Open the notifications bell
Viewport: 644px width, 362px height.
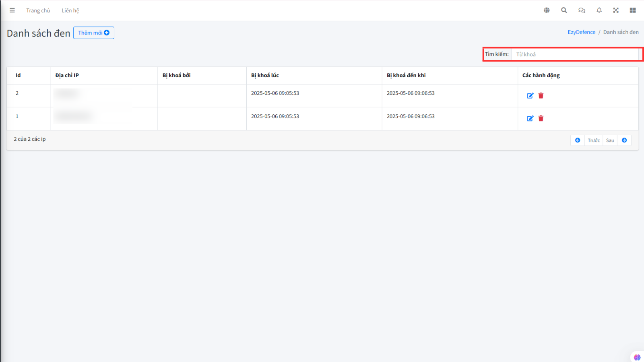tap(599, 10)
